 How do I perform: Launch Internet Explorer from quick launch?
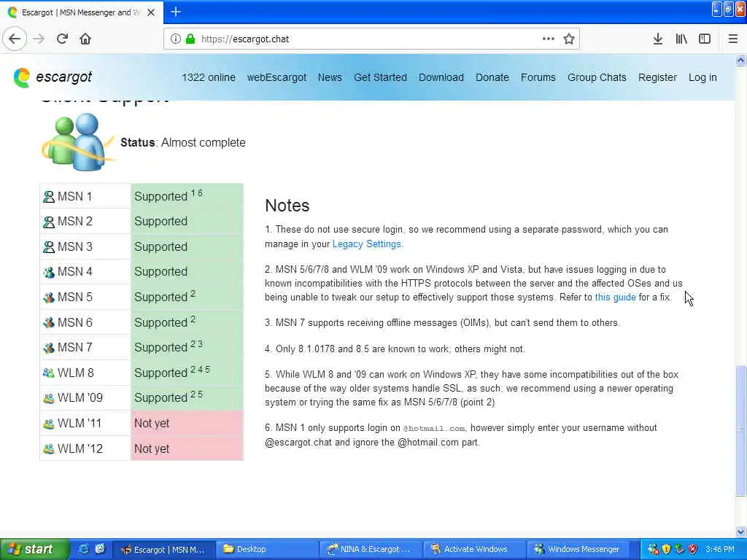point(83,549)
